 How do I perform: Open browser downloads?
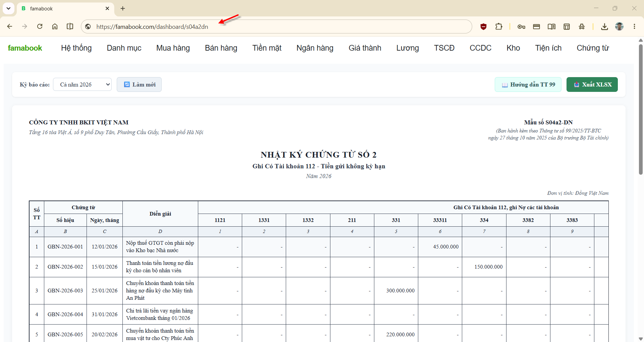(x=604, y=26)
